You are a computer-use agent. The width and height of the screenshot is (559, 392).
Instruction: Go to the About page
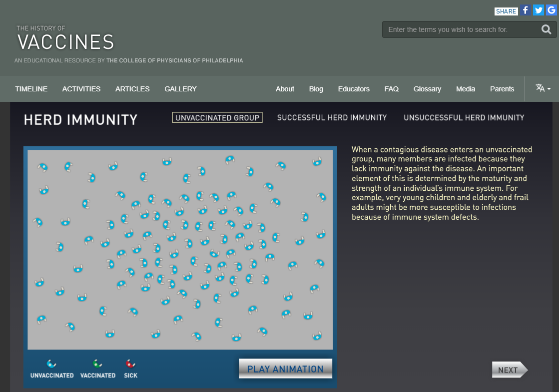click(x=285, y=89)
